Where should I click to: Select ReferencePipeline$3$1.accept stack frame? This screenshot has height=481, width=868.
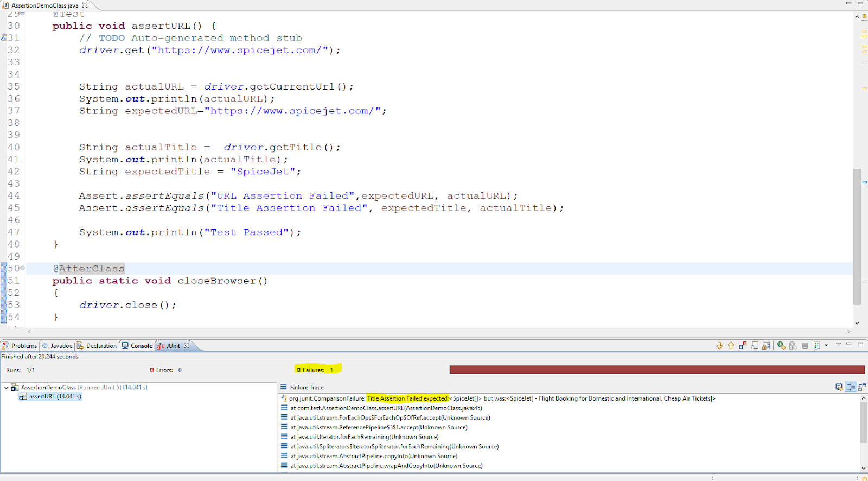pos(379,427)
